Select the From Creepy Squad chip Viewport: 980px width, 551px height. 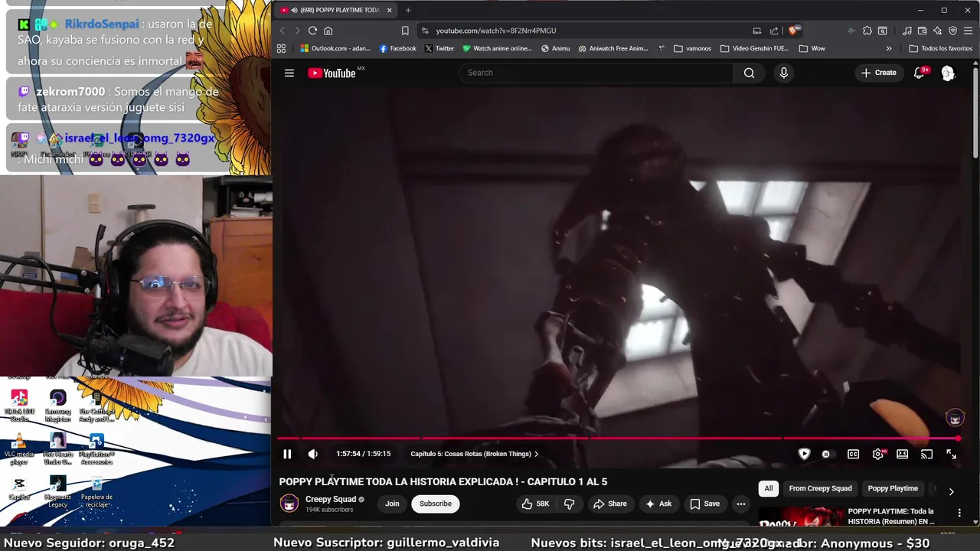[x=820, y=488]
